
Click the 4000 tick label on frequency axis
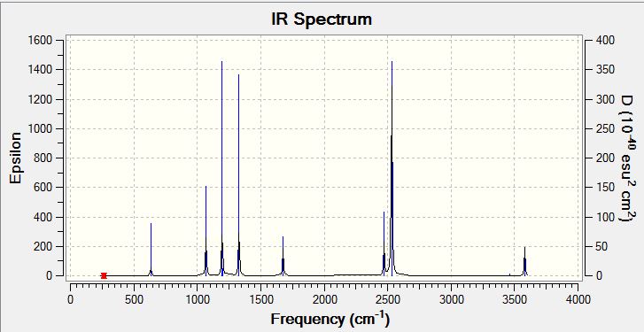[578, 299]
